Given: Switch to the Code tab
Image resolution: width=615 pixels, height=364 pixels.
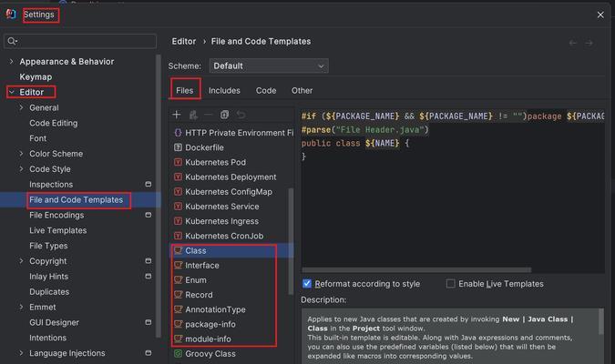Looking at the screenshot, I should coord(266,90).
